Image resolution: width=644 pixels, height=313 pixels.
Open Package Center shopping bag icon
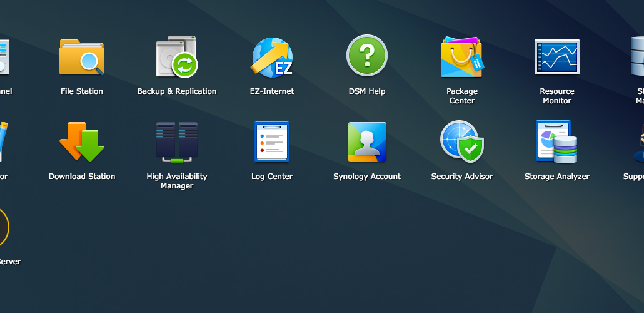(462, 57)
